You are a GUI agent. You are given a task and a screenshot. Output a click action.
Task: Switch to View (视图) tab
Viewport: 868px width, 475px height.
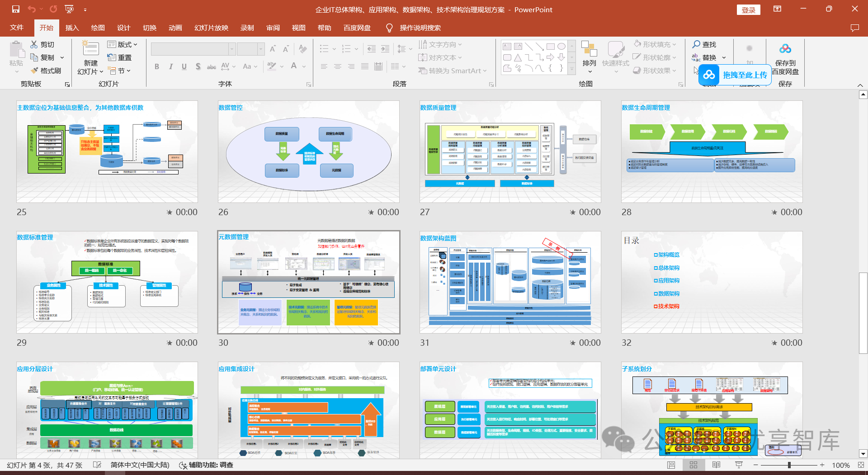pos(298,28)
